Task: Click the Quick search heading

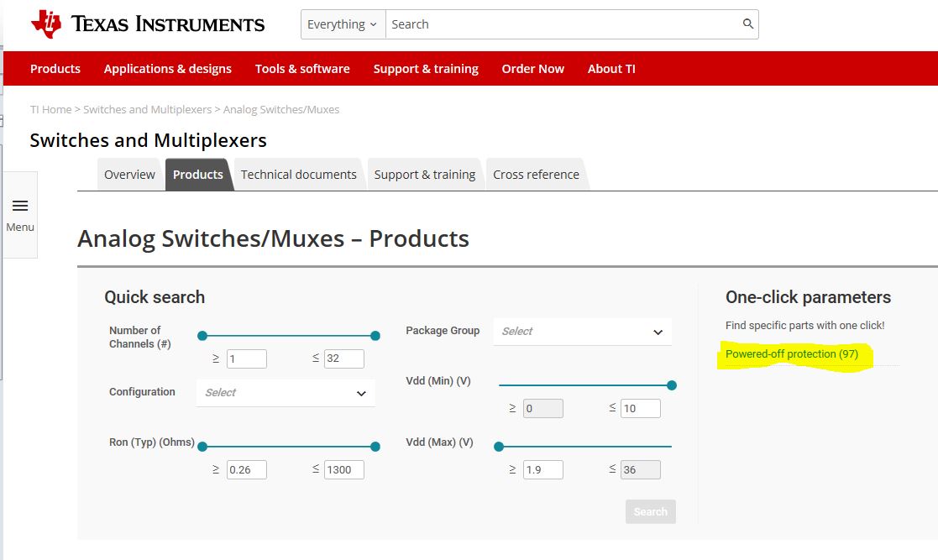Action: pyautogui.click(x=155, y=297)
